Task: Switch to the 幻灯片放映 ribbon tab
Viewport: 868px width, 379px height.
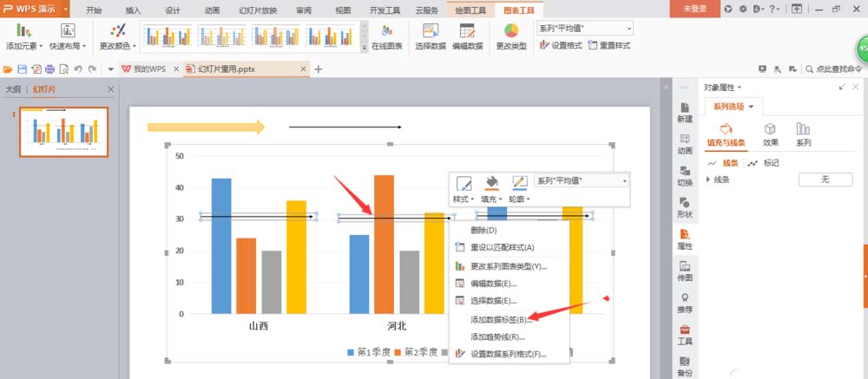Action: 258,10
